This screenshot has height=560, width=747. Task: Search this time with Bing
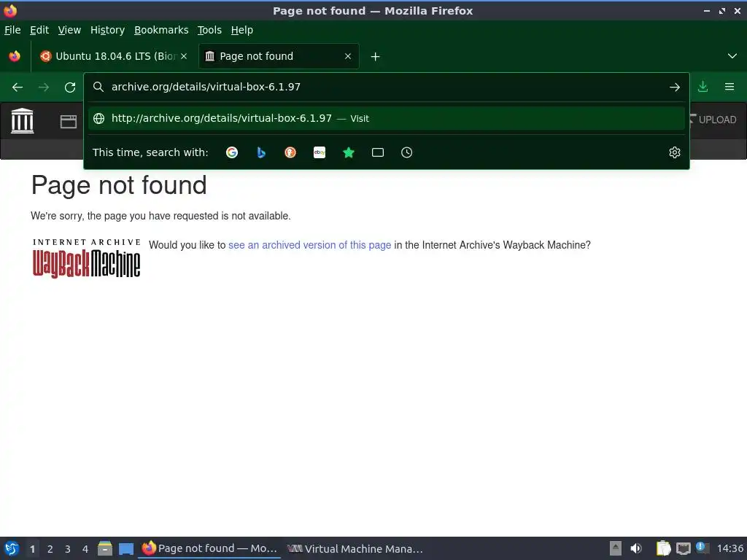pos(261,152)
